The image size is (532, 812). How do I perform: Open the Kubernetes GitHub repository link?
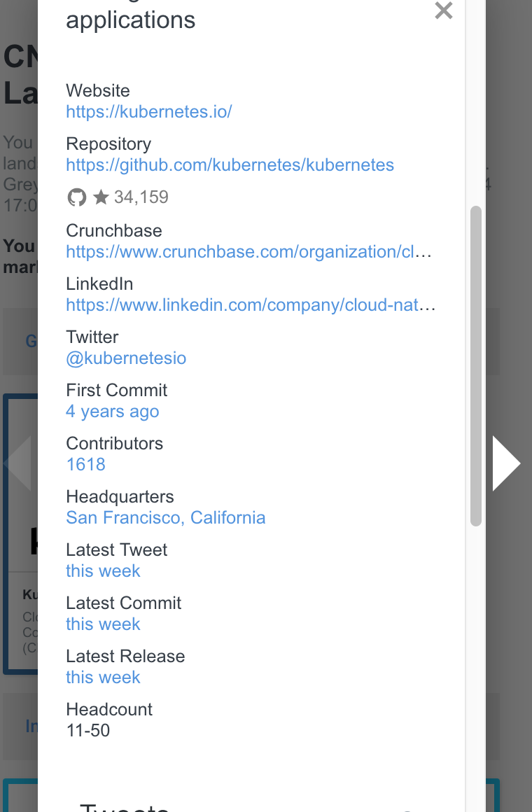point(230,164)
